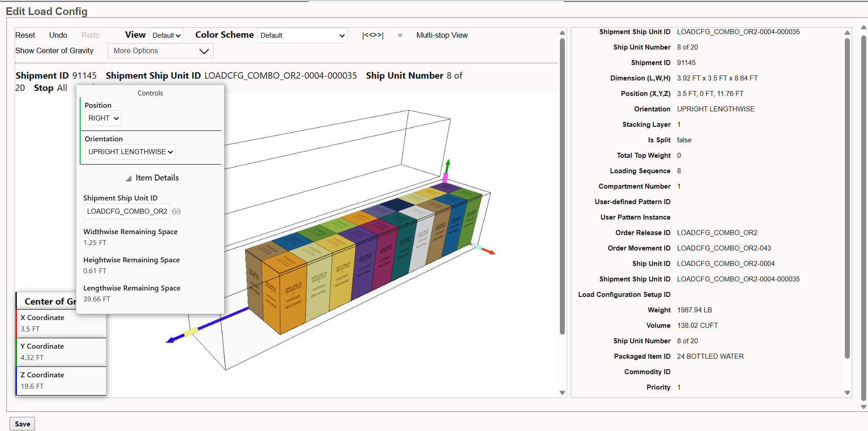Click the Is Split false value
This screenshot has height=431, width=868.
tap(684, 140)
